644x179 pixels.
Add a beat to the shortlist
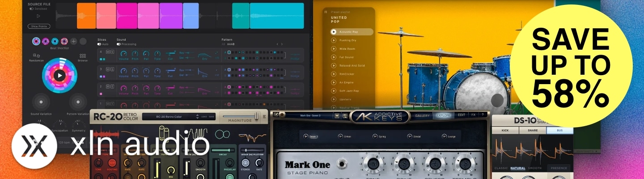pyautogui.click(x=74, y=41)
